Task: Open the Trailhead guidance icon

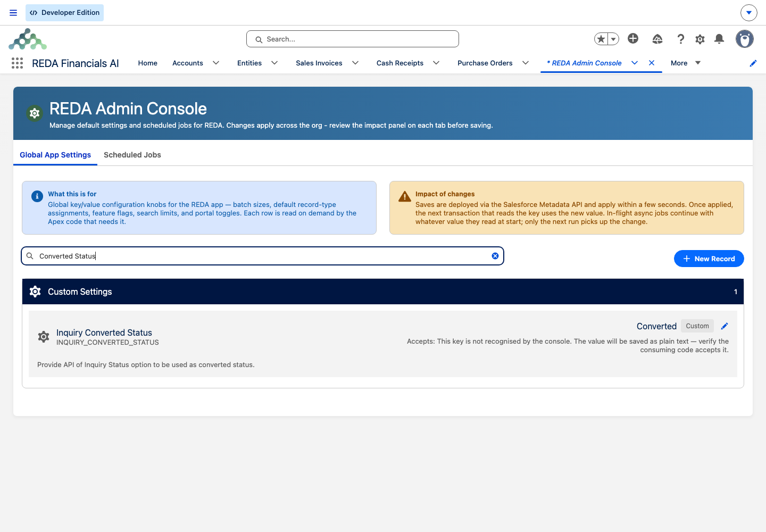Action: 657,39
